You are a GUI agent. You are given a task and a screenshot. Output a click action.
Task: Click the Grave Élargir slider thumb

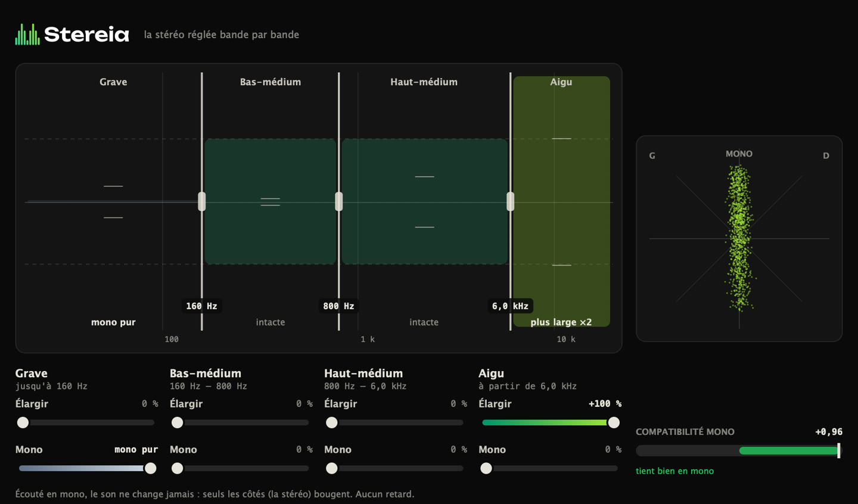[23, 422]
